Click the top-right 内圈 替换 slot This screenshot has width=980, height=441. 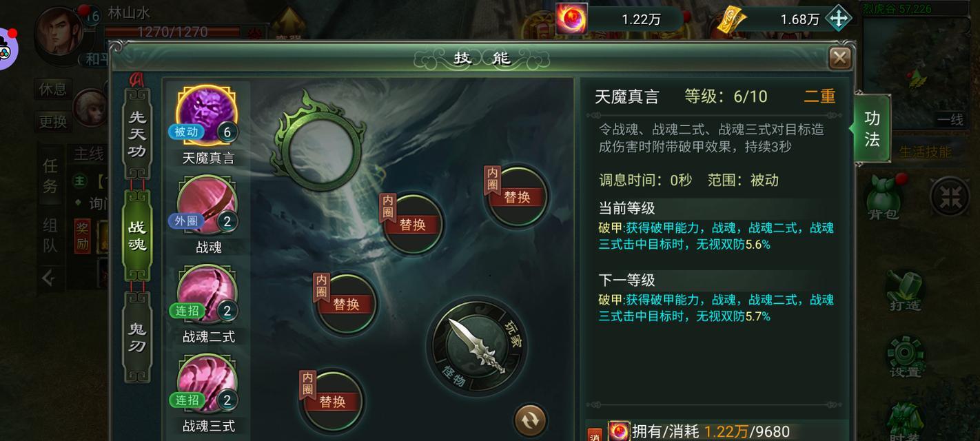coord(517,196)
